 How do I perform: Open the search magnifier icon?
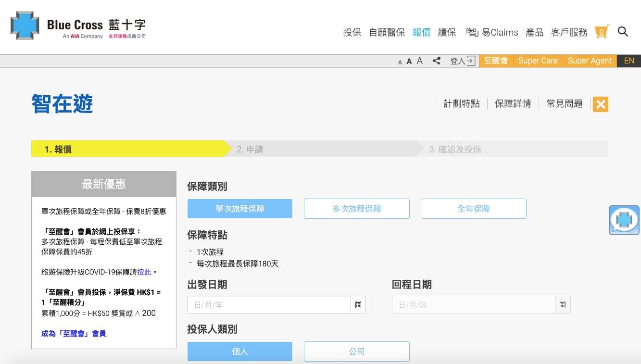623,32
